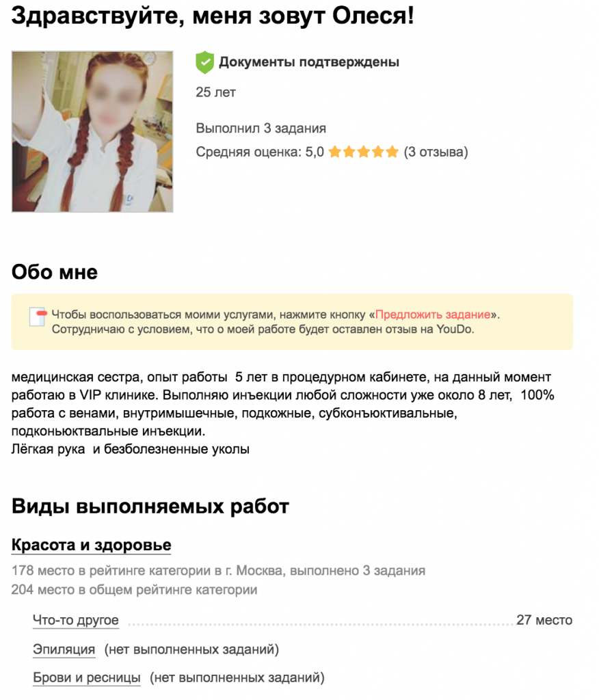599x700 pixels.
Task: Open Olesya's profile photo
Action: click(92, 131)
